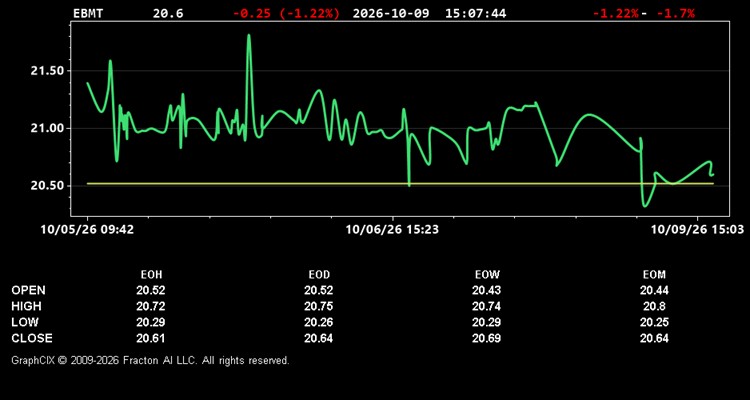Select the EOW close value 20.69
The width and height of the screenshot is (750, 400).
486,338
